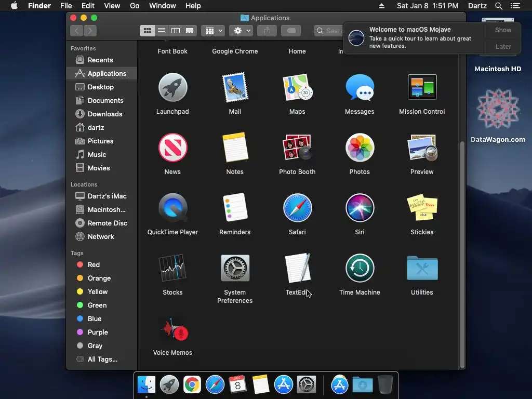
Task: Open the Help menu
Action: [x=193, y=6]
